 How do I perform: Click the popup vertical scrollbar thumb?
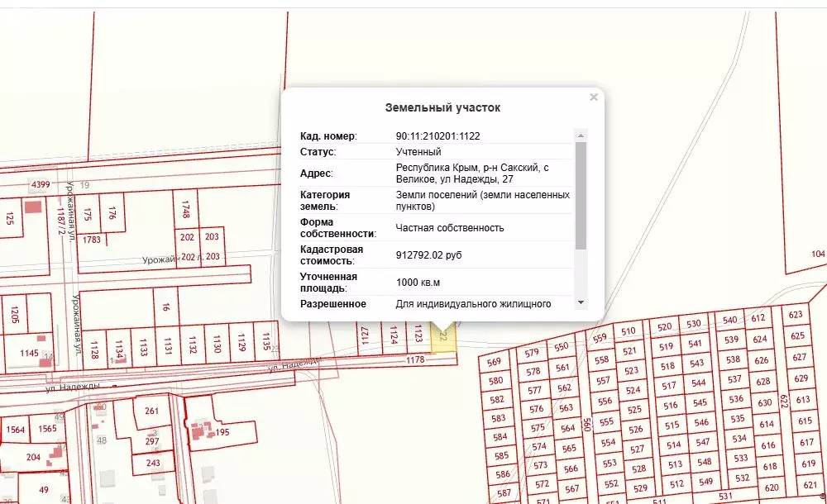[581, 196]
